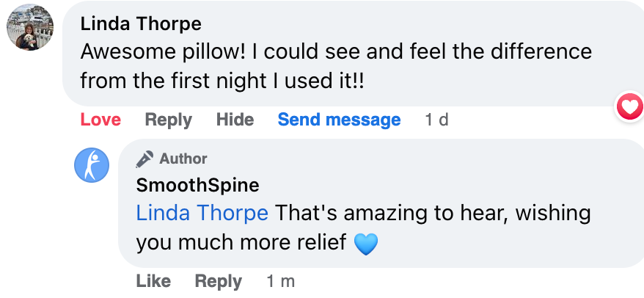Click the blue Linda Thorpe mention
This screenshot has width=644, height=298.
click(x=202, y=214)
